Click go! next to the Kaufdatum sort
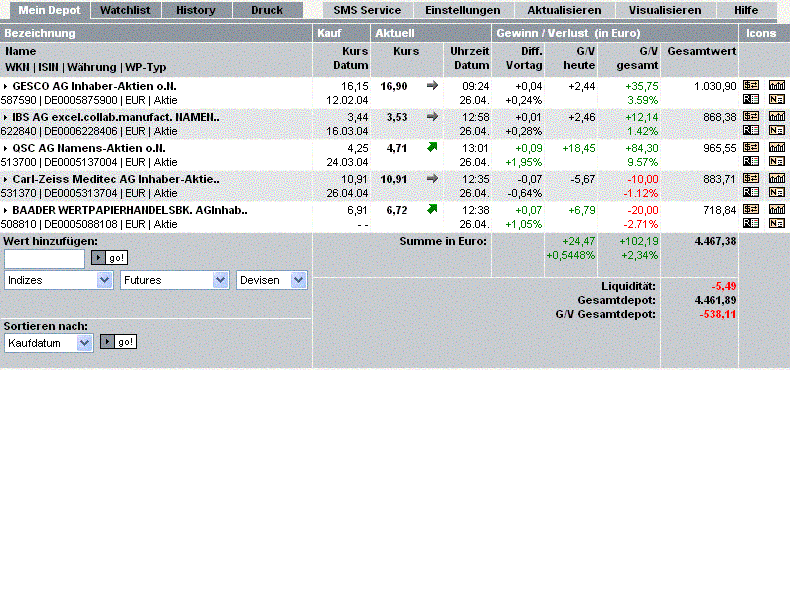This screenshot has height=600, width=800. (118, 342)
